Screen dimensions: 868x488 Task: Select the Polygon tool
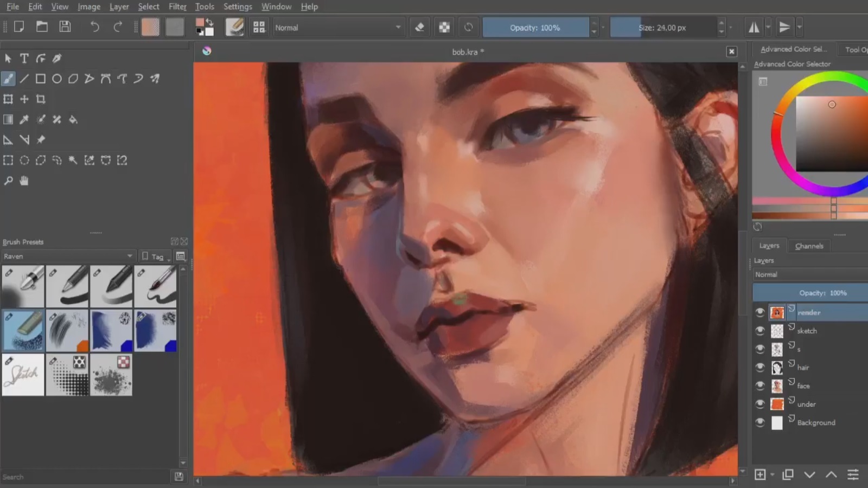73,79
